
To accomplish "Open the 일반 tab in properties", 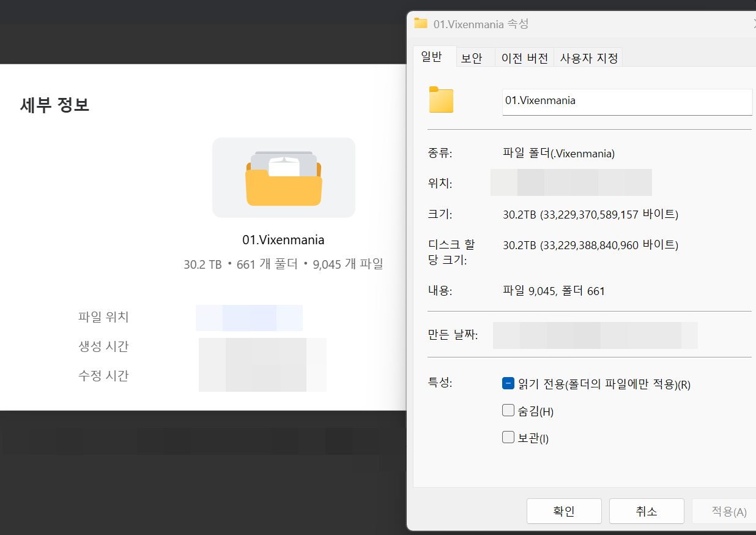I will 435,57.
